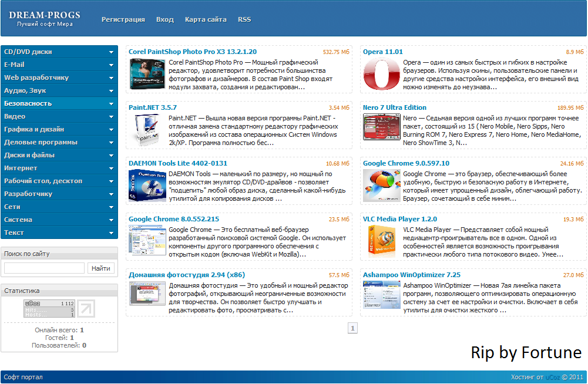Click the Софт портал footer text

point(23,378)
